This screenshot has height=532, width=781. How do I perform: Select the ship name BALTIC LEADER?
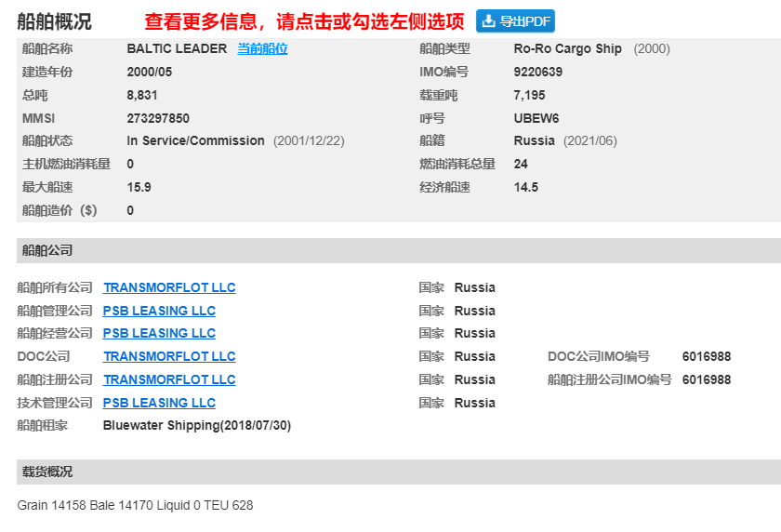177,48
